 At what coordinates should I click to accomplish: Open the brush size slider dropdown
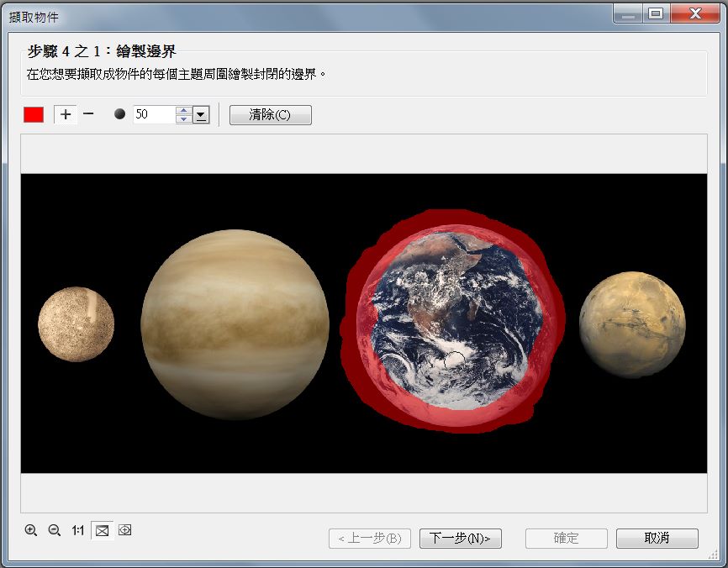point(199,114)
